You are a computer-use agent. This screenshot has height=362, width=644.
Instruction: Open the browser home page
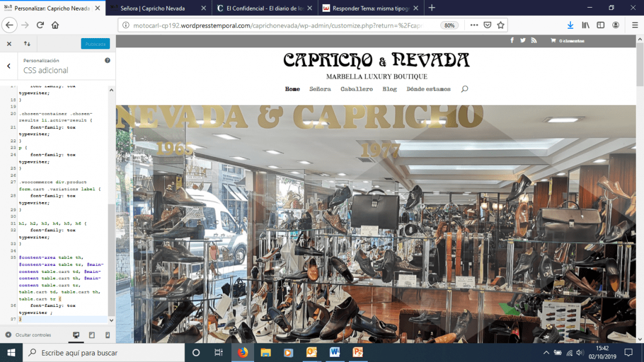click(55, 25)
